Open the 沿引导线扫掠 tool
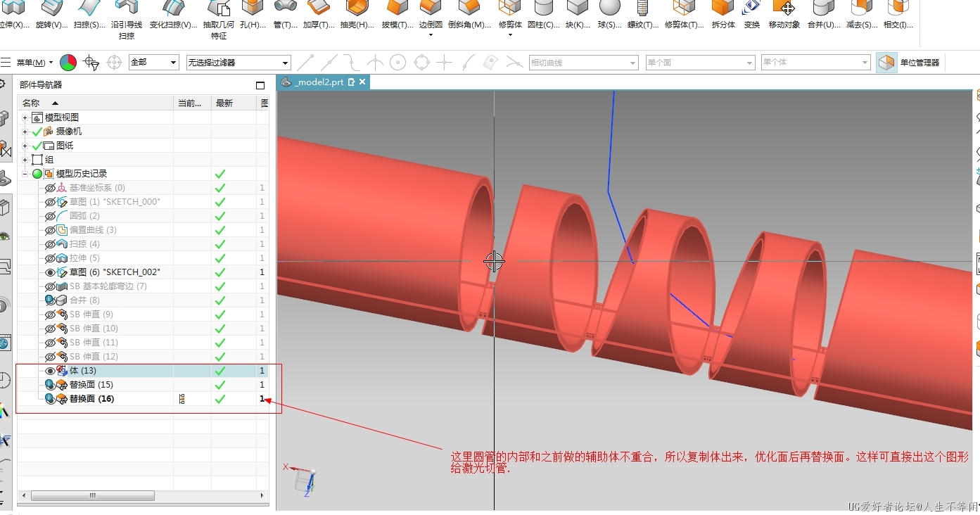Viewport: 980px width, 515px height. coord(127,20)
